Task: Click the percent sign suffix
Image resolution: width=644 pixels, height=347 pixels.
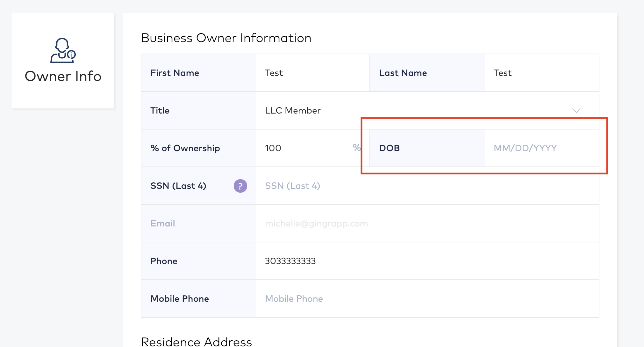Action: (x=357, y=148)
